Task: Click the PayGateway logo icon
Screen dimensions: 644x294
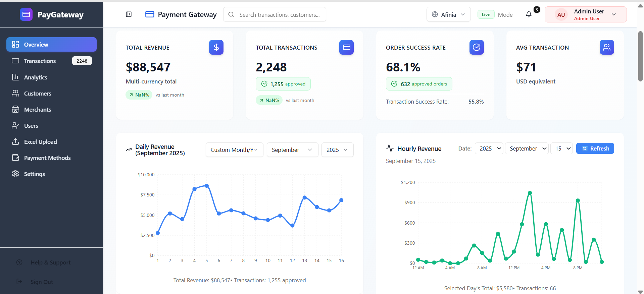Action: (x=26, y=14)
